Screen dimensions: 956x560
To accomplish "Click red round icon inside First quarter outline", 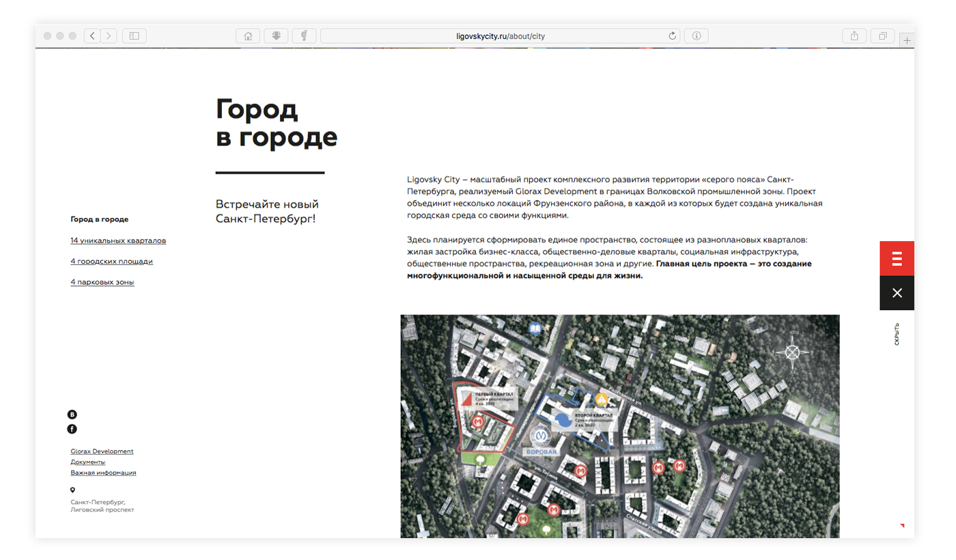I will 479,423.
